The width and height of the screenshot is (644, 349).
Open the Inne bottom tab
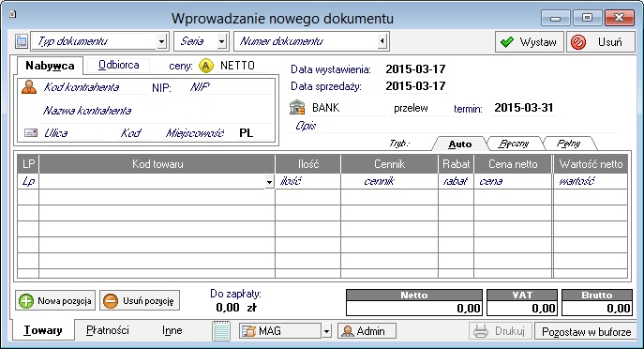coord(172,330)
